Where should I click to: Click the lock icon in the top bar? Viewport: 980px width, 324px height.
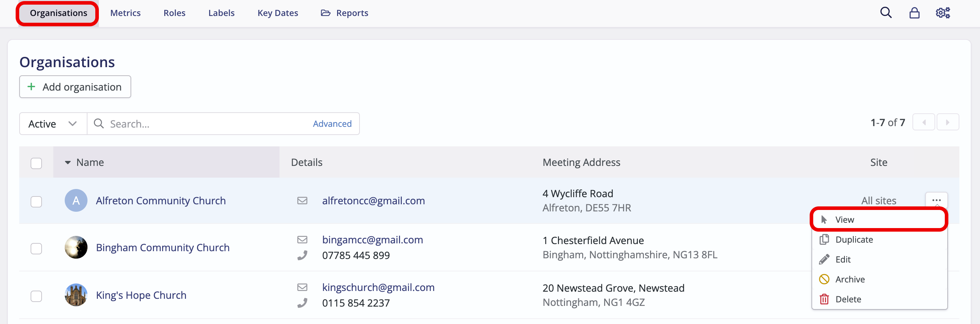pyautogui.click(x=915, y=12)
